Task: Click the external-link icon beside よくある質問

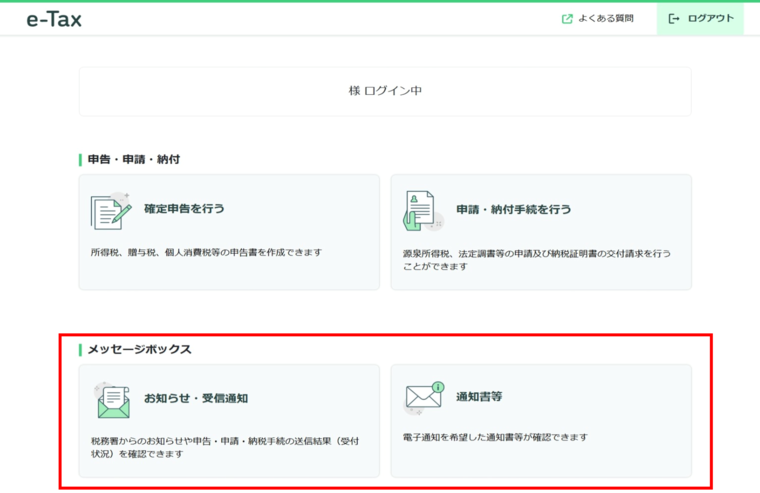Action: tap(567, 19)
